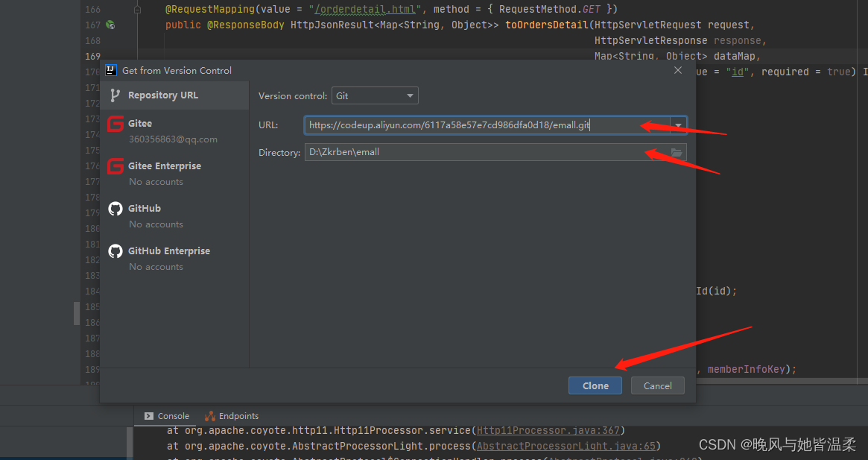This screenshot has width=868, height=460.
Task: Click the Repository URL branch icon
Action: click(115, 95)
